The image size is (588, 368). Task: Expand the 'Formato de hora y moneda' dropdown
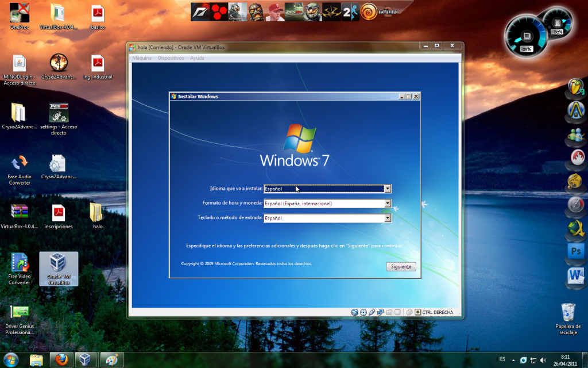pyautogui.click(x=388, y=203)
